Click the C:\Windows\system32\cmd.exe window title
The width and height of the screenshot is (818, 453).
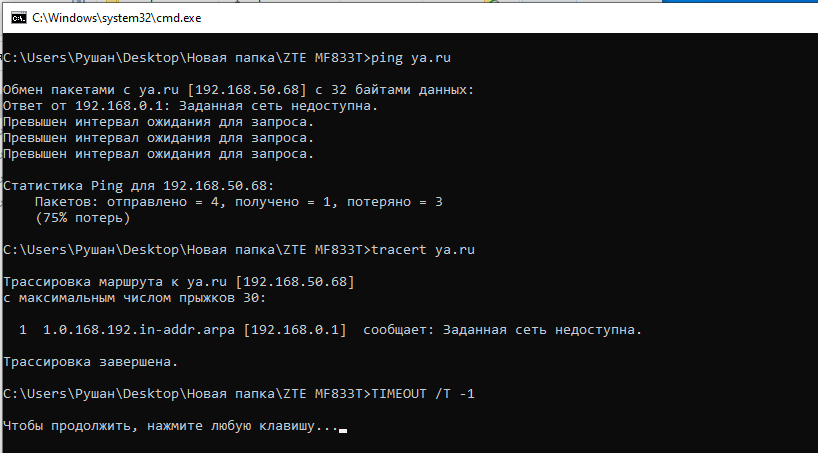[116, 18]
